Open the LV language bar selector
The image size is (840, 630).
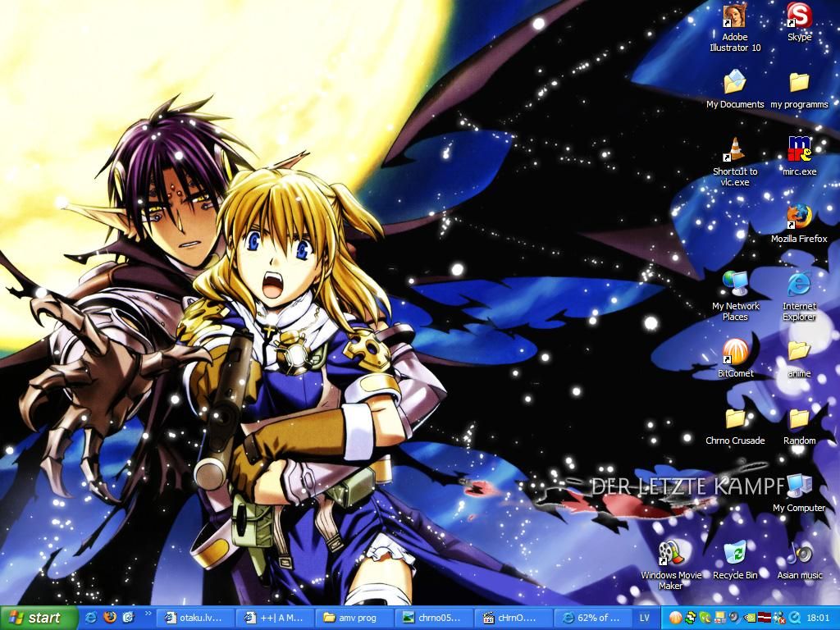pyautogui.click(x=645, y=618)
